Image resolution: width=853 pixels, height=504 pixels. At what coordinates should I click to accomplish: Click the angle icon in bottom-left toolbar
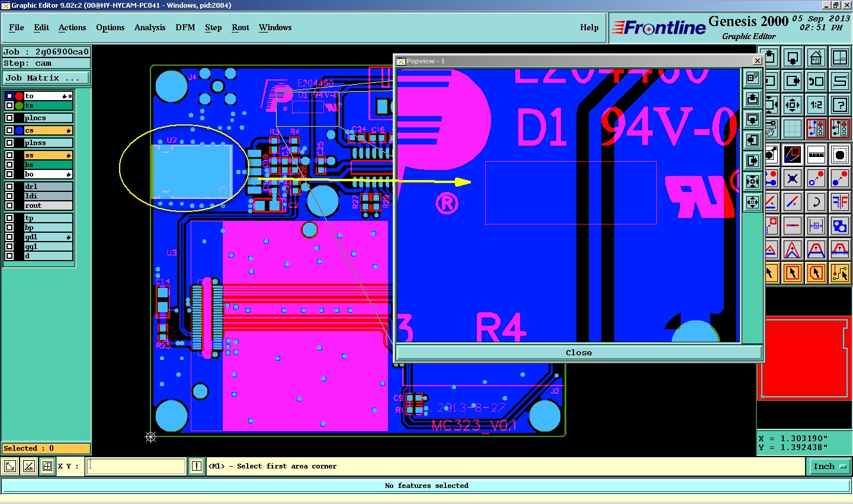29,466
